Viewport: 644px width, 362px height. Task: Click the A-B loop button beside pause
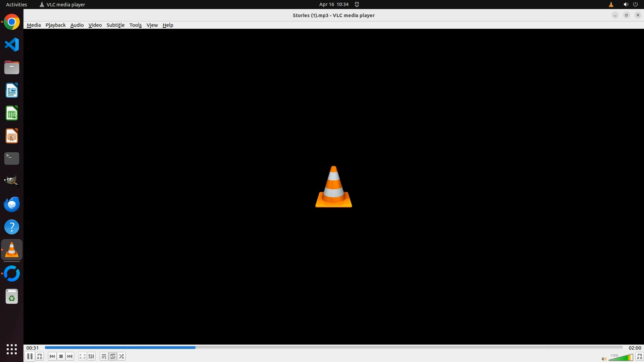click(40, 356)
